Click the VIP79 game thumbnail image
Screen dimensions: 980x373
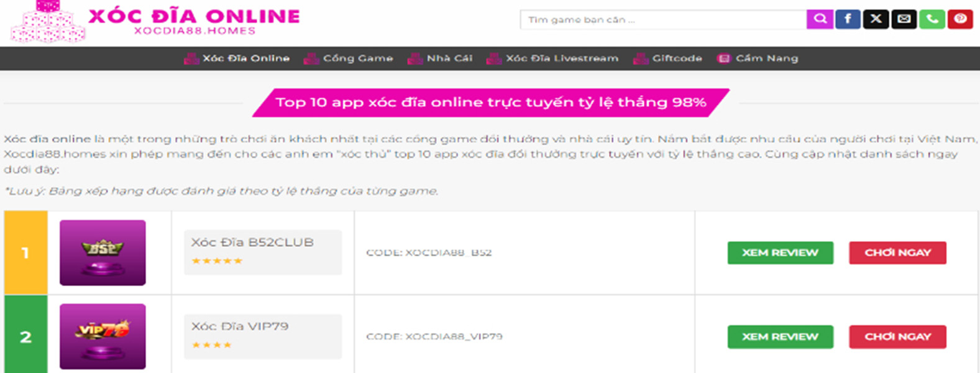coord(103,336)
